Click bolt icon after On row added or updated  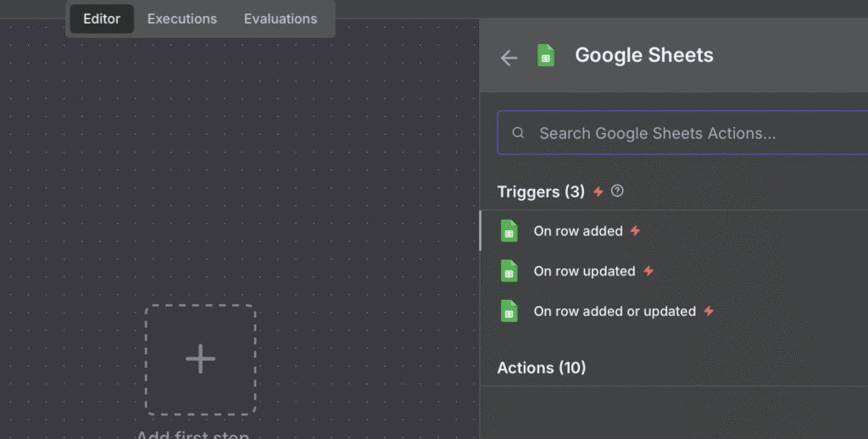click(x=709, y=312)
